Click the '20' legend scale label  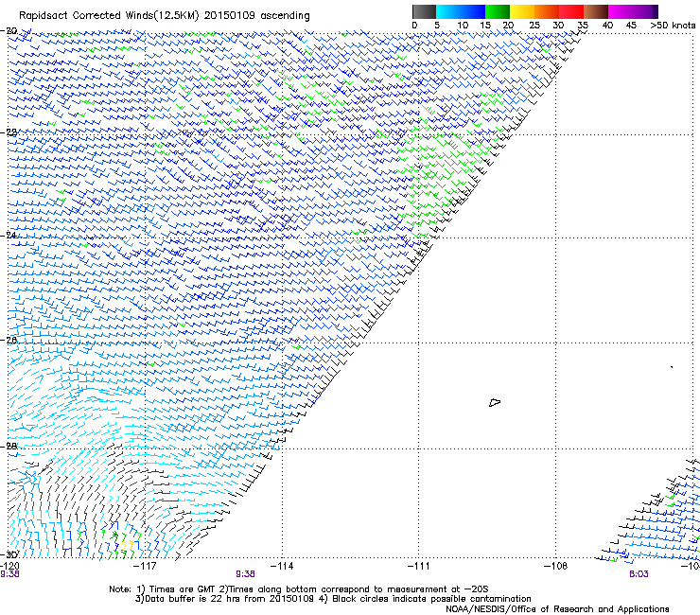click(x=508, y=26)
